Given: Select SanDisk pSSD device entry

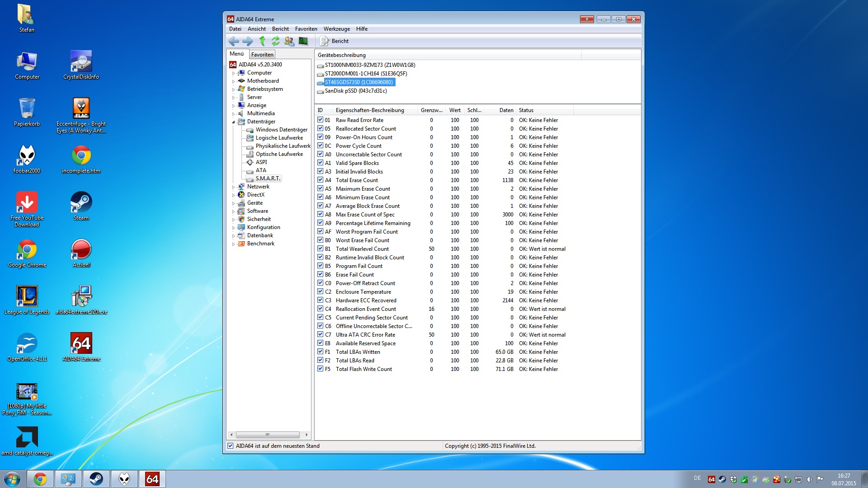Looking at the screenshot, I should 355,91.
